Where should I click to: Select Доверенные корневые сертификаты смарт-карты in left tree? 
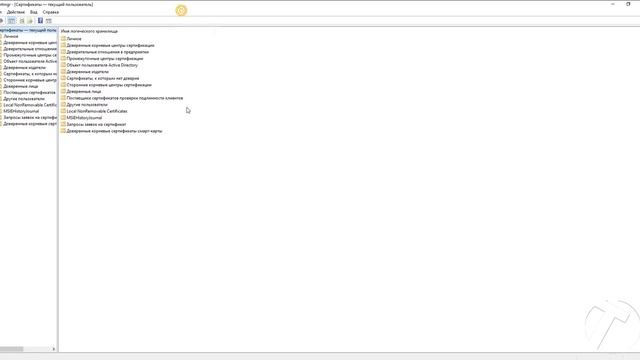coord(30,123)
